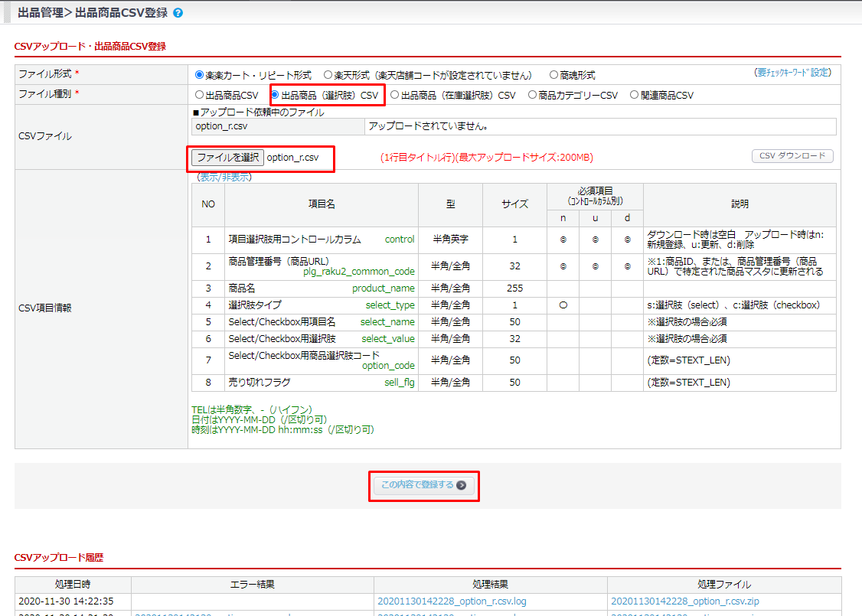Select 出品商品（選択肢）CSV radio button

(276, 96)
